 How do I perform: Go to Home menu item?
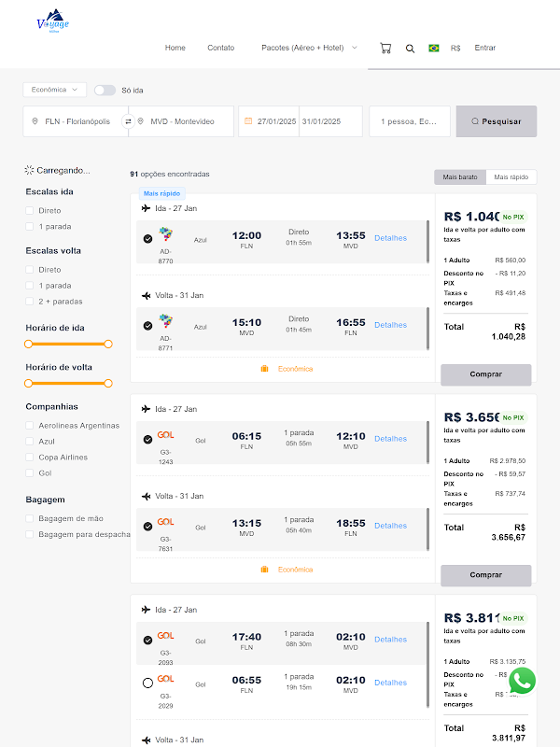tap(175, 48)
